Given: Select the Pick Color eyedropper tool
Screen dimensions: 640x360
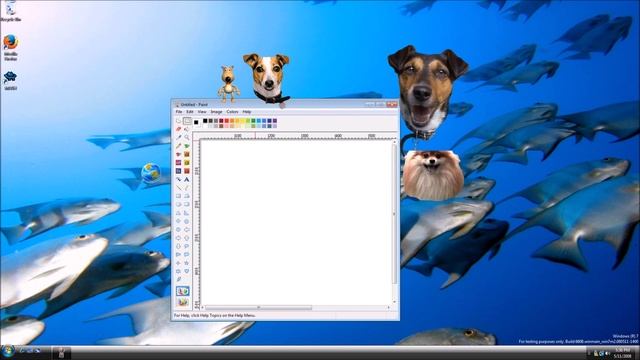Looking at the screenshot, I should 178,137.
